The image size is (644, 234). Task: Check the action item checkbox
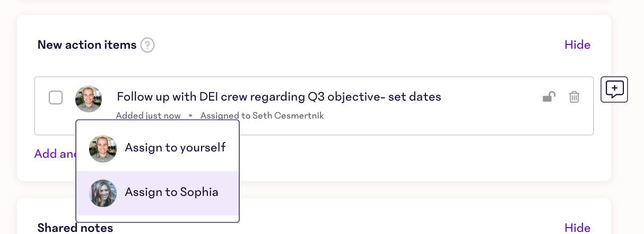[56, 98]
